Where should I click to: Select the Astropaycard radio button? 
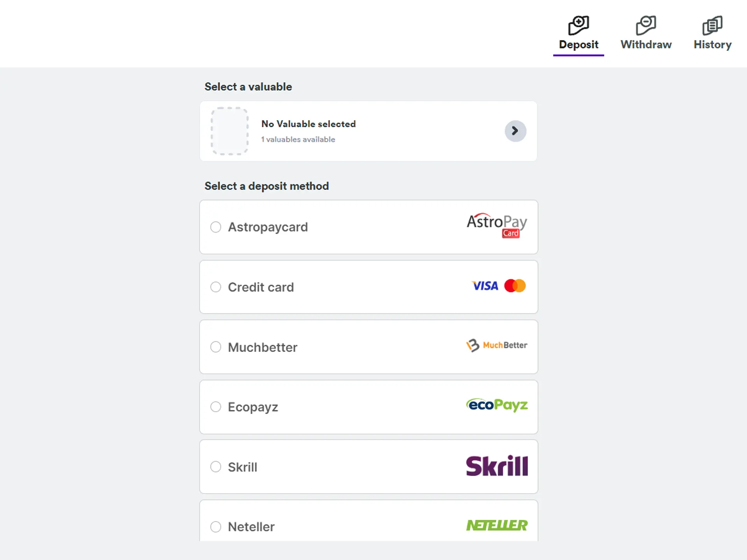(215, 226)
